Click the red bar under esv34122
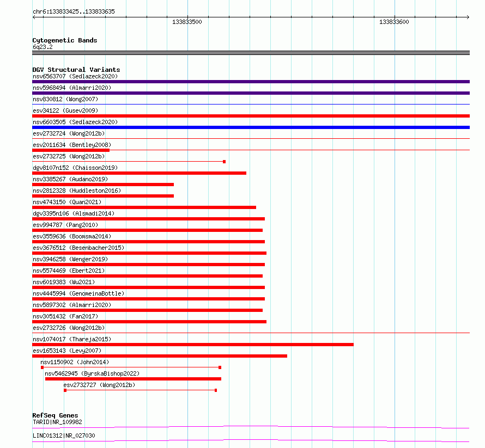The height and width of the screenshot is (448, 485). coord(251,116)
